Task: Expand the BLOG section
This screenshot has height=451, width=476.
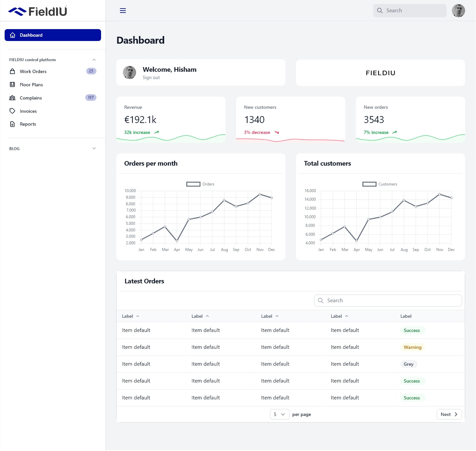Action: point(94,148)
